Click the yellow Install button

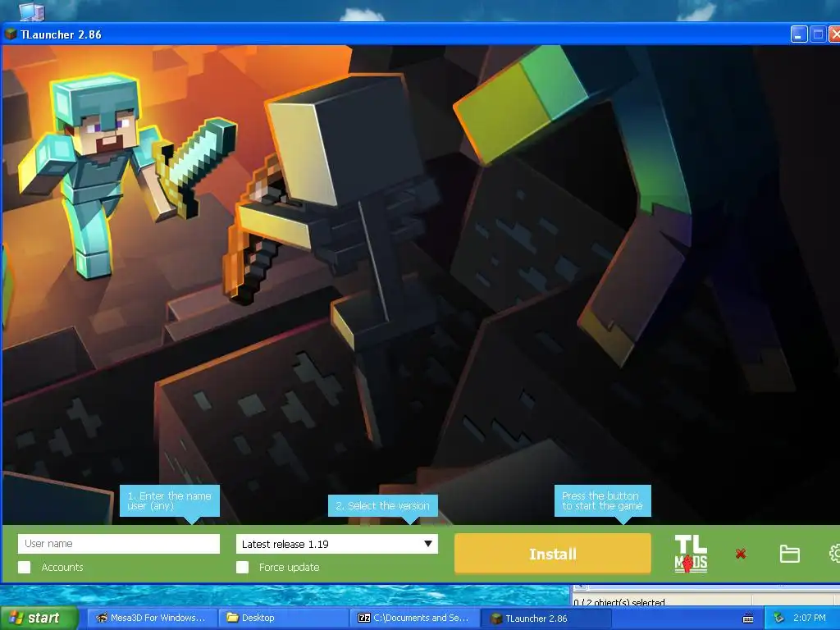(552, 554)
